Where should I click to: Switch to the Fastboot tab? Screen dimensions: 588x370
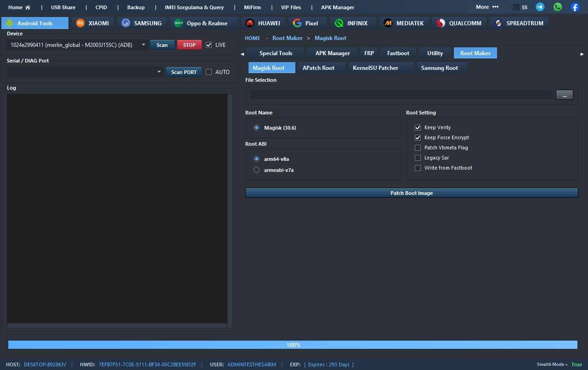coord(398,53)
